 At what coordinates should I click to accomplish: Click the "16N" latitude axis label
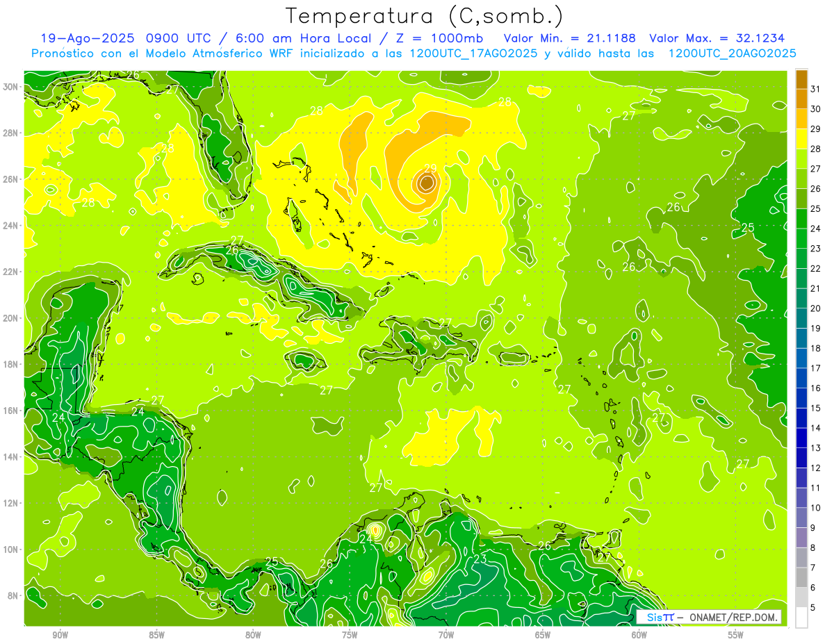click(11, 411)
